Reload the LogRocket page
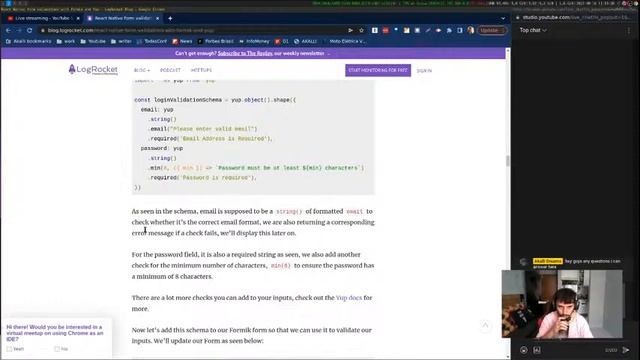Image resolution: width=640 pixels, height=360 pixels. 29,30
